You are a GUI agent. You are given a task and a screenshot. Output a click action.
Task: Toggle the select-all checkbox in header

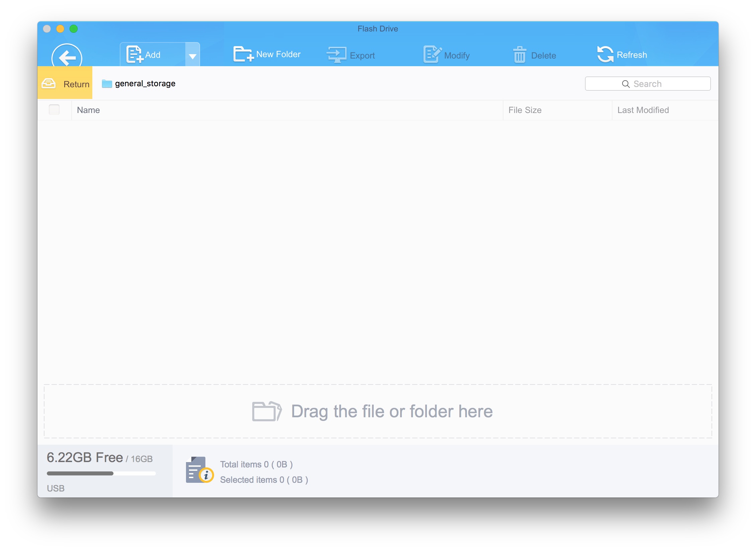[54, 110]
